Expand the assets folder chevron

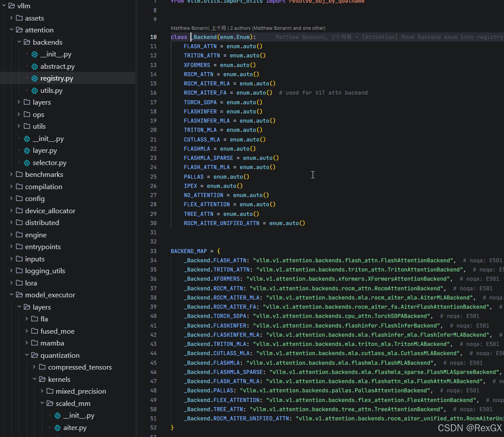11,18
